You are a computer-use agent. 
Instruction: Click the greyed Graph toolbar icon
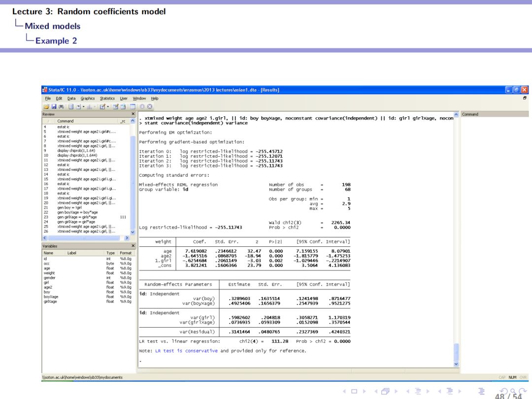click(89, 106)
